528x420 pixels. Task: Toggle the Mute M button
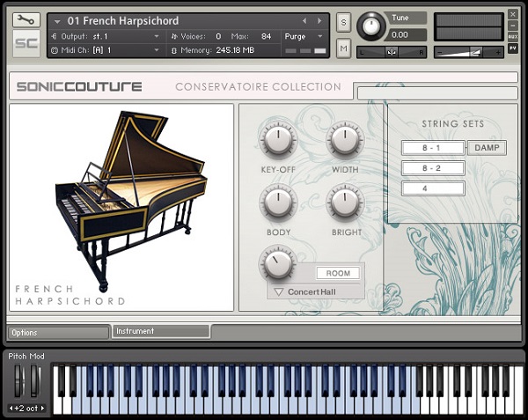point(343,48)
